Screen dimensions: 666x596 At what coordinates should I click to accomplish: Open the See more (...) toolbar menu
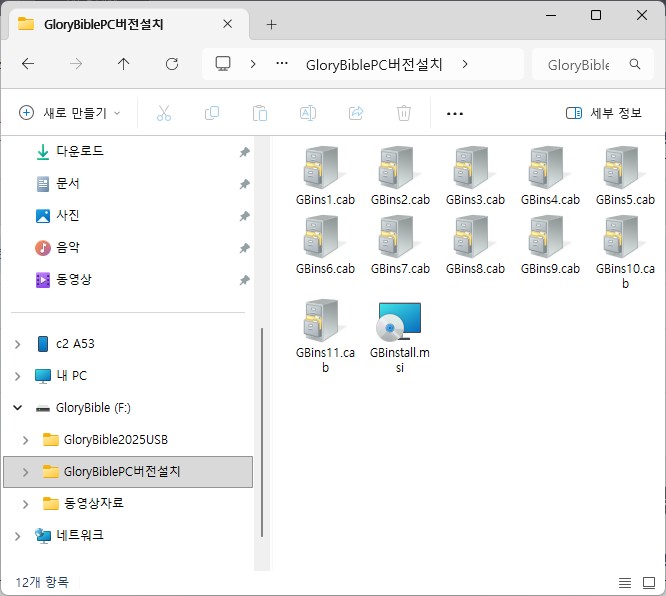click(455, 113)
